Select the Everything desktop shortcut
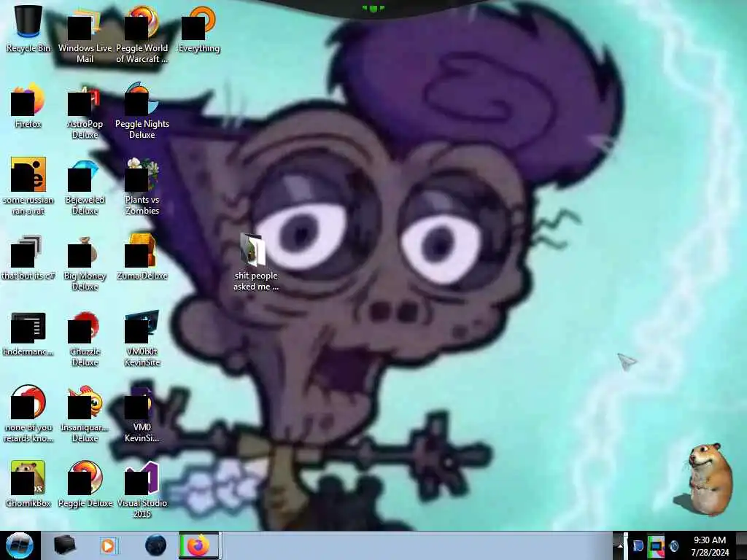This screenshot has height=560, width=747. point(199,28)
